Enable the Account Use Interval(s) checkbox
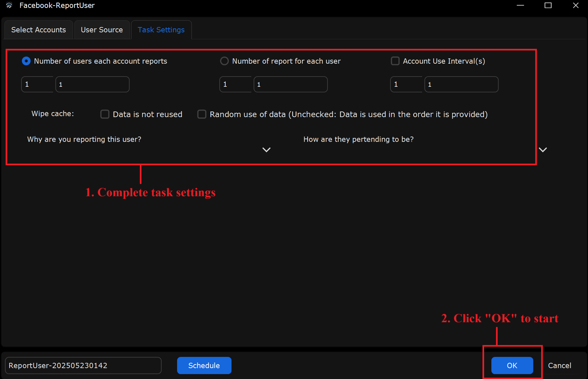Image resolution: width=588 pixels, height=379 pixels. (x=395, y=61)
